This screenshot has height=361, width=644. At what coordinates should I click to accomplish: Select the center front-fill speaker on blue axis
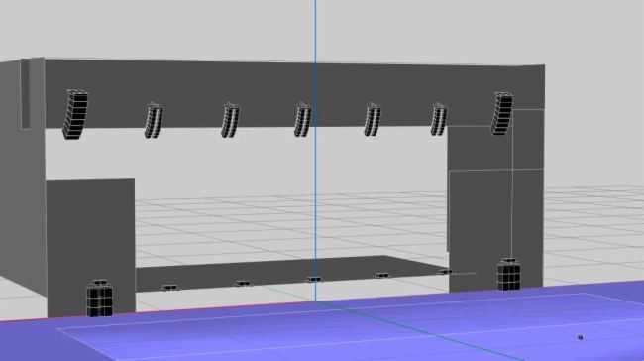click(x=314, y=280)
